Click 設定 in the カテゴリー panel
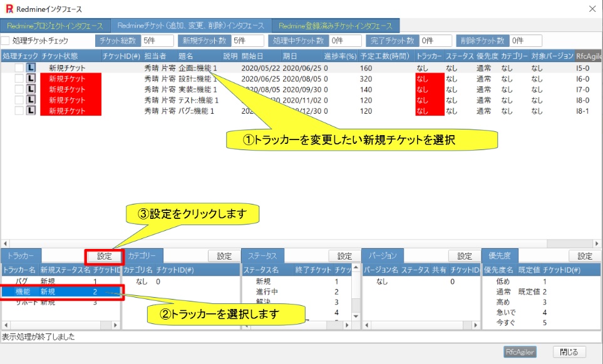This screenshot has width=603, height=364. pyautogui.click(x=224, y=256)
